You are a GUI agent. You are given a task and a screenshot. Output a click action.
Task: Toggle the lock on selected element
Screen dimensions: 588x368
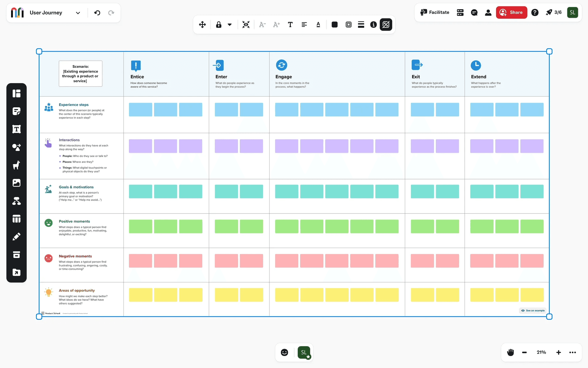(219, 25)
